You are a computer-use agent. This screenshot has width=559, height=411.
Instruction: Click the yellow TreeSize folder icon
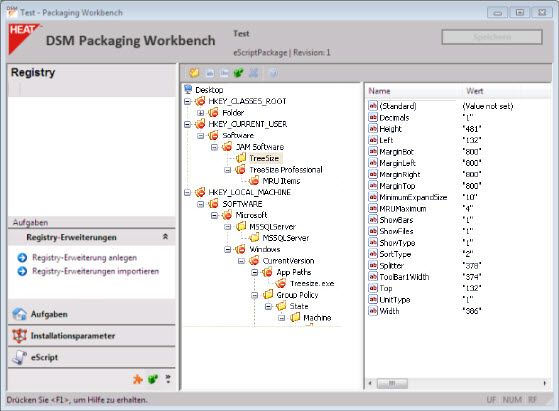point(241,158)
